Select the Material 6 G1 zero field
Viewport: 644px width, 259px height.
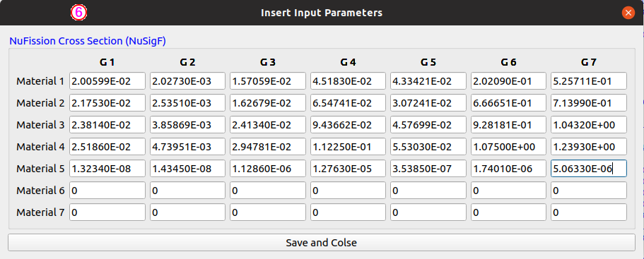pos(107,190)
